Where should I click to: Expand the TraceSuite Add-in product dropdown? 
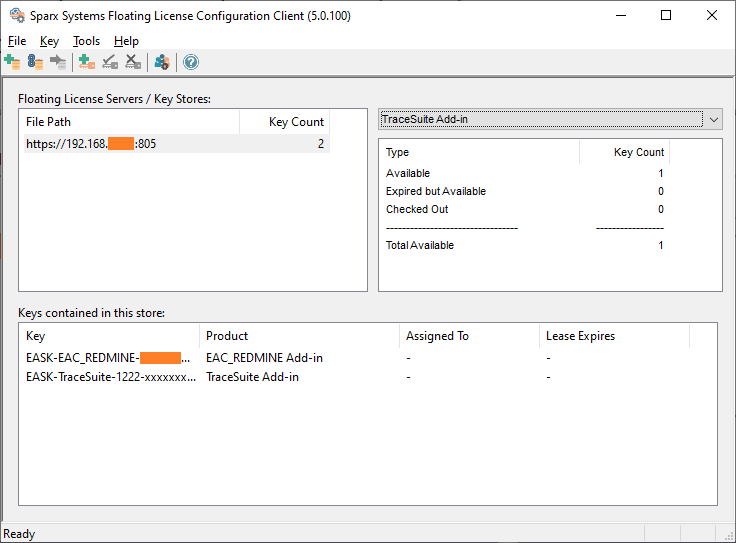pos(713,119)
